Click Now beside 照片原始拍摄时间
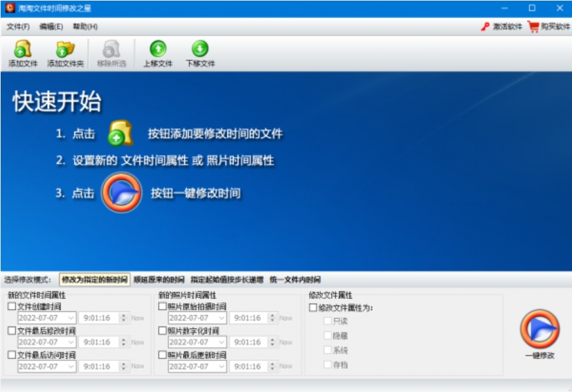The image size is (572, 392). pos(285,318)
